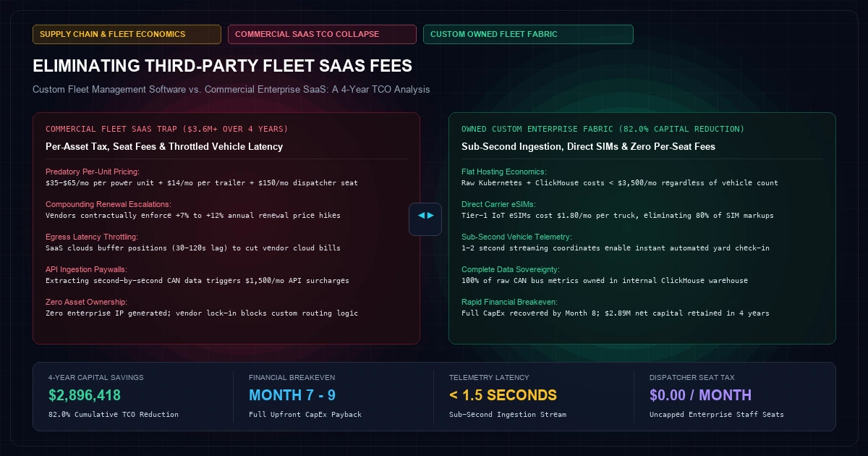Click the Sub-Second Ingestion Stream caption
Image resolution: width=868 pixels, height=456 pixels.
coord(508,415)
